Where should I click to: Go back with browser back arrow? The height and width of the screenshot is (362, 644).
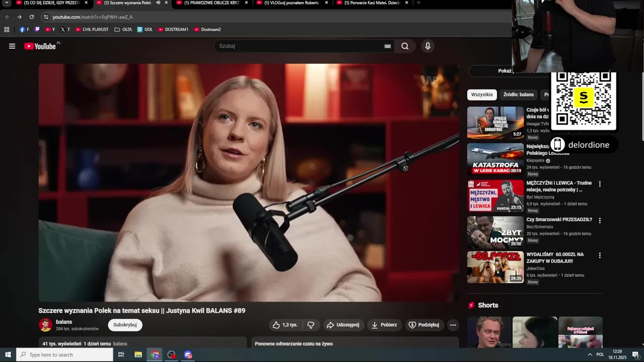pos(7,17)
